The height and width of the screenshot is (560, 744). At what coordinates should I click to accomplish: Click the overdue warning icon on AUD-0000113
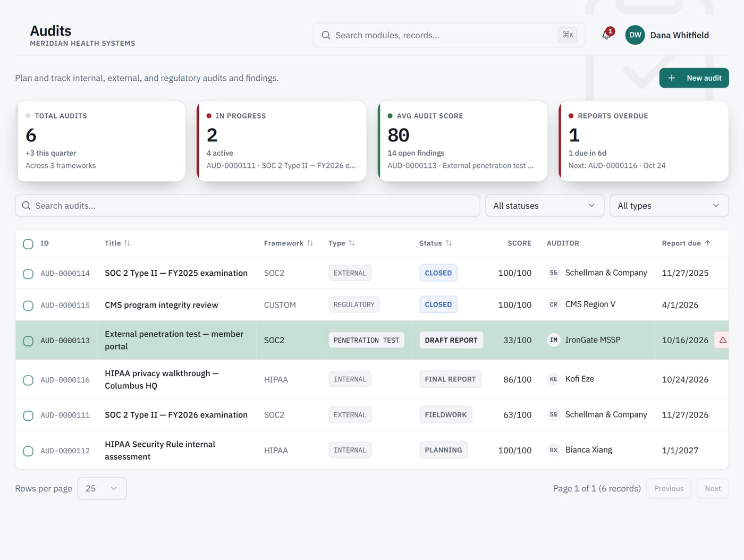(723, 340)
